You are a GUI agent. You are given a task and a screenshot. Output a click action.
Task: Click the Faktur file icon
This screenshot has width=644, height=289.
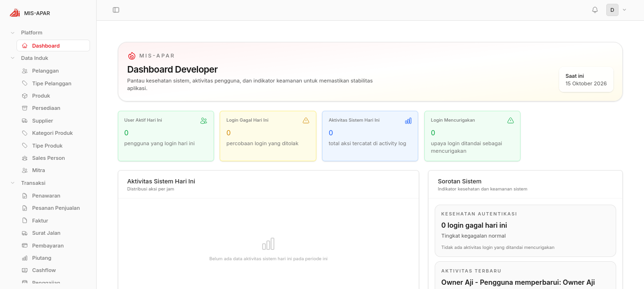(25, 221)
